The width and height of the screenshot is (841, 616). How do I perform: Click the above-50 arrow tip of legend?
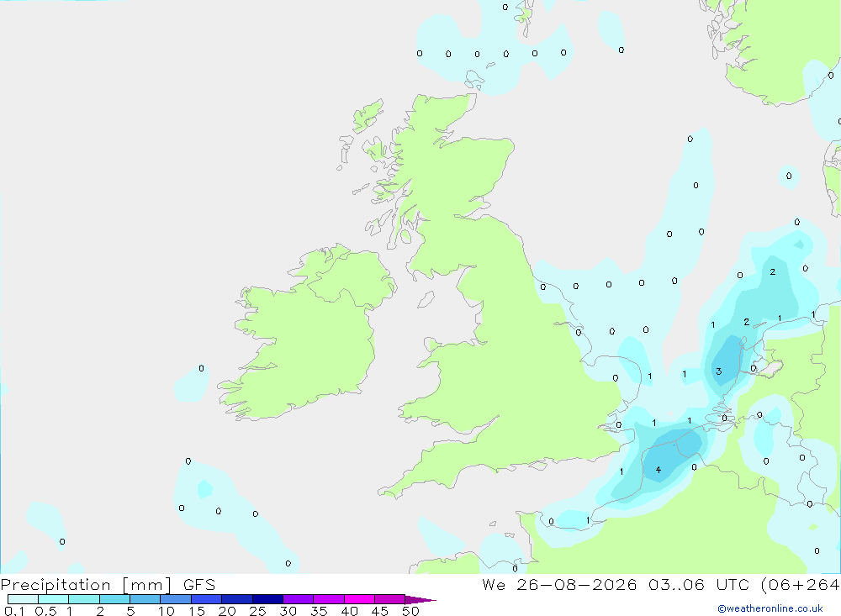coord(420,599)
